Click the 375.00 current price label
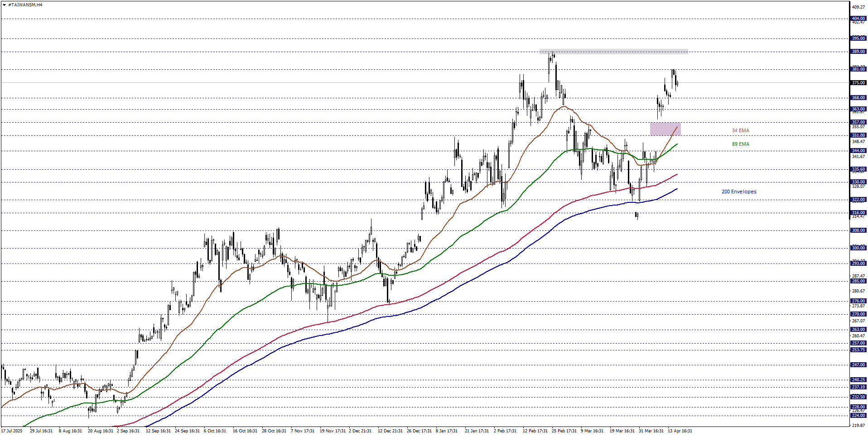Image resolution: width=868 pixels, height=436 pixels. point(858,83)
